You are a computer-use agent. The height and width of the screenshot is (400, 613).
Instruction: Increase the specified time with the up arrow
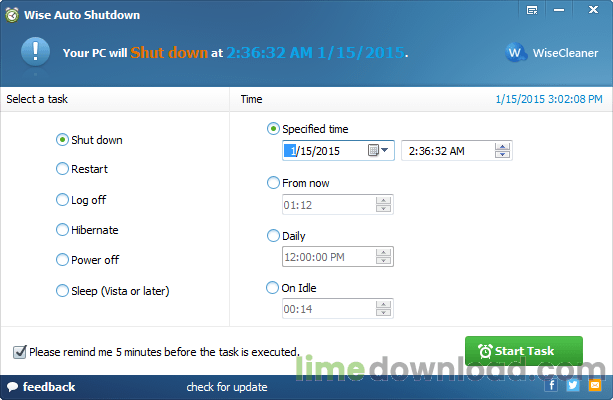click(502, 147)
